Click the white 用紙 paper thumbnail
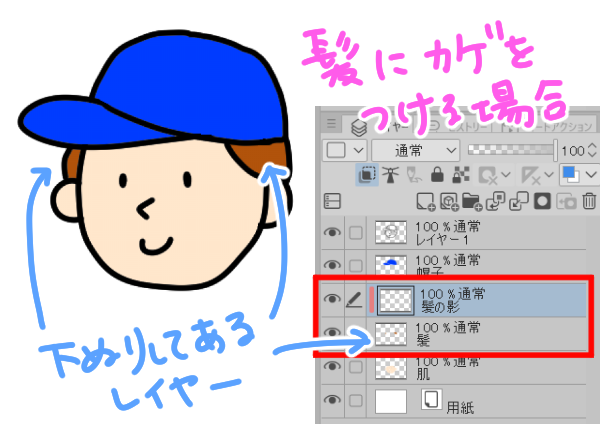 coord(391,401)
